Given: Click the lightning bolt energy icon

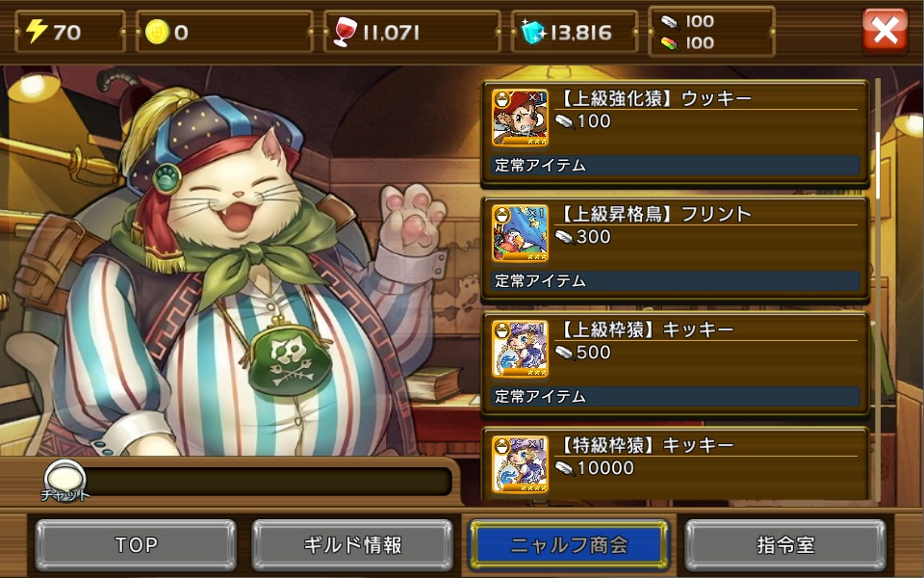Looking at the screenshot, I should (37, 31).
